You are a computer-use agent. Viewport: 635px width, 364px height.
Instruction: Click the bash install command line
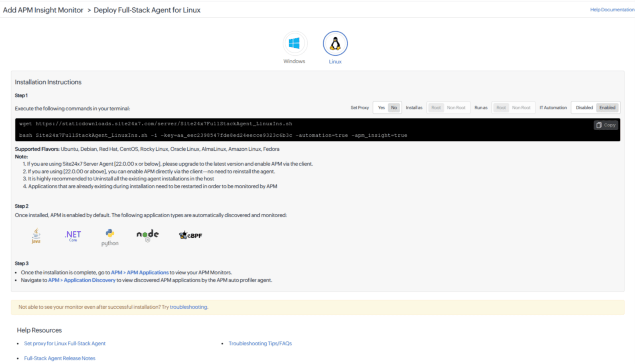point(213,135)
